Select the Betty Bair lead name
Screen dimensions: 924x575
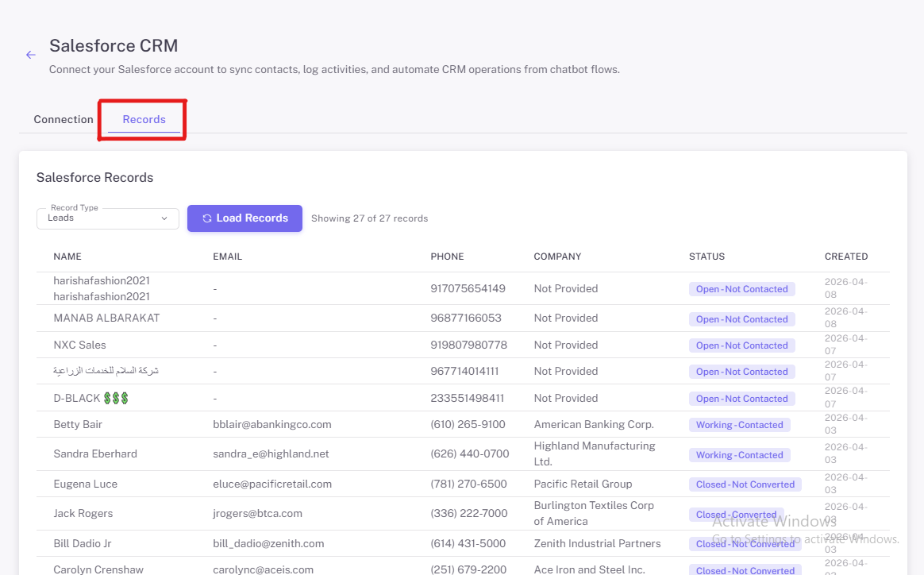coord(78,425)
